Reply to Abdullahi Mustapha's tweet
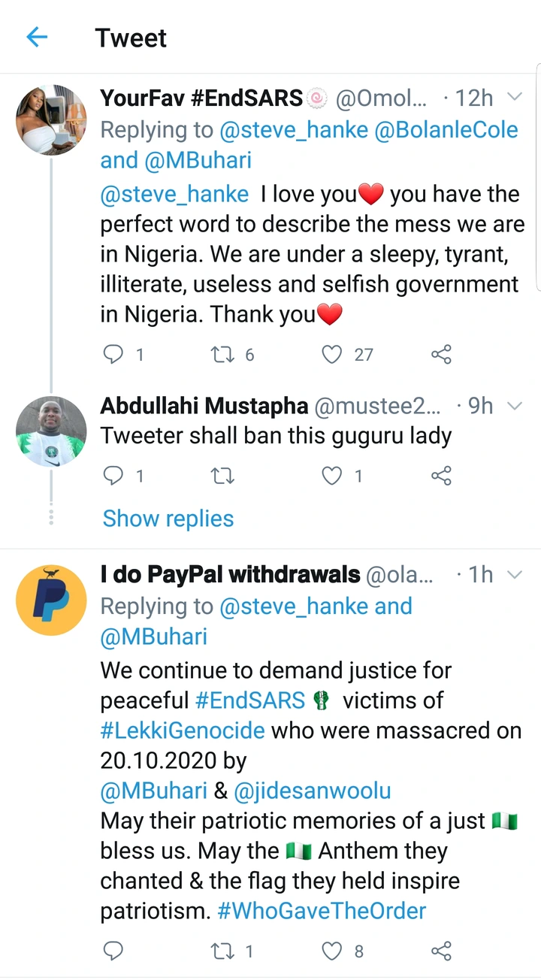The height and width of the screenshot is (980, 541). tap(113, 475)
